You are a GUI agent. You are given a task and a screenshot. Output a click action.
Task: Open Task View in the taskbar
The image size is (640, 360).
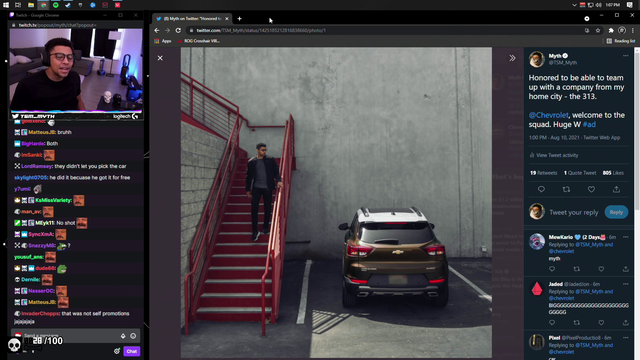[18, 5]
